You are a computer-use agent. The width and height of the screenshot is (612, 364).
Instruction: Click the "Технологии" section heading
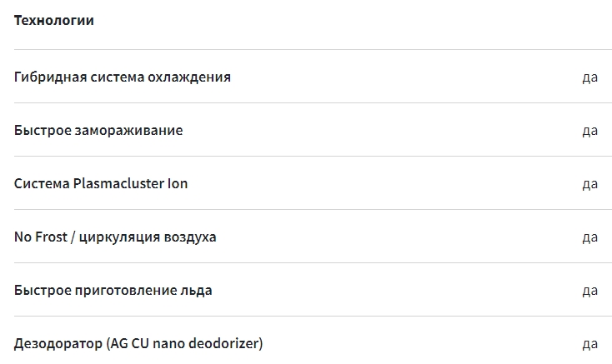coord(54,21)
